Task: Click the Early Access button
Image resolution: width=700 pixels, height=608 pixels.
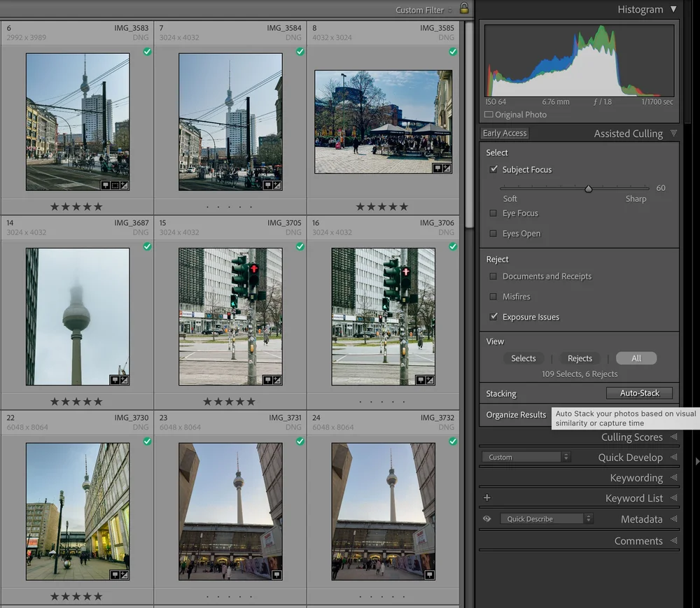Action: click(505, 134)
